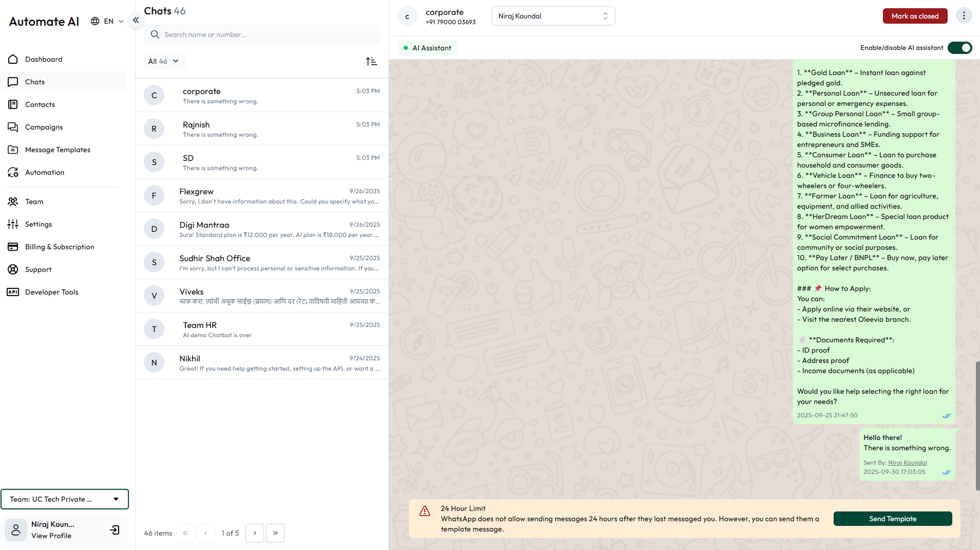Open the three-dot more options menu
The height and width of the screenshot is (550, 980).
964,16
